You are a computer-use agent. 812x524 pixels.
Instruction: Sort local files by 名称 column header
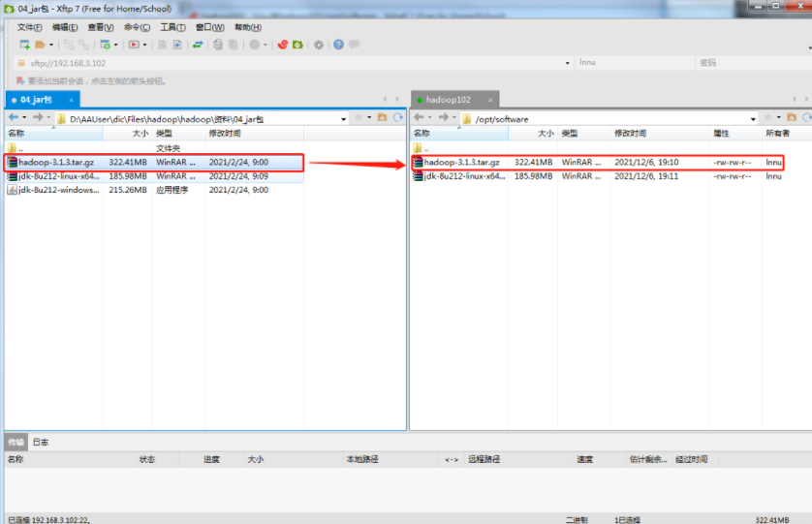(x=54, y=134)
